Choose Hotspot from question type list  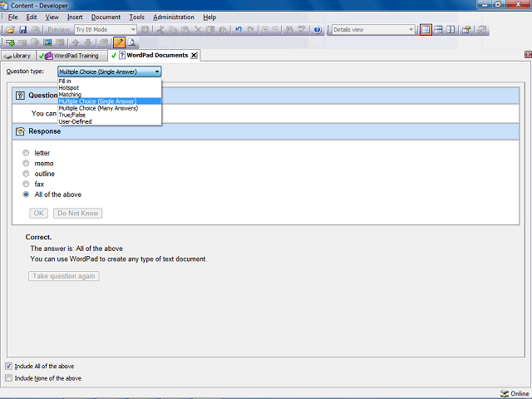109,88
